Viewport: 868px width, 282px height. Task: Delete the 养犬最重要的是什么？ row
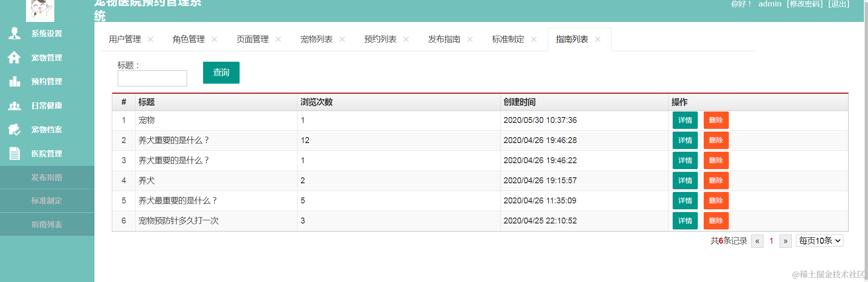(716, 201)
